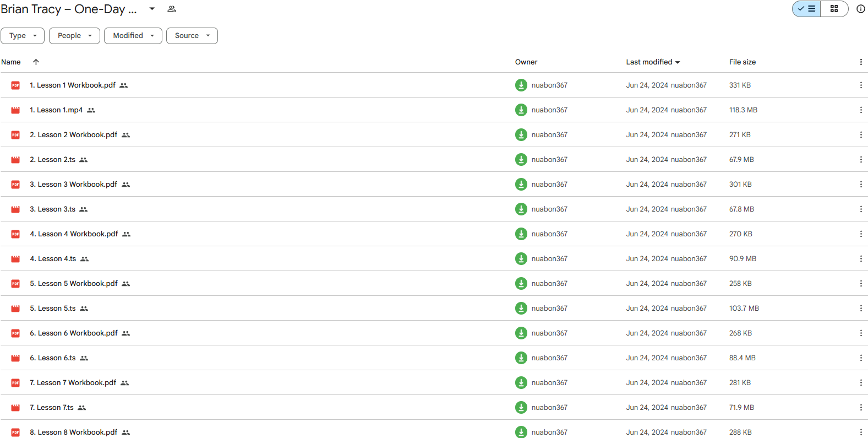The image size is (868, 438).
Task: Open column options menu in header
Action: point(861,62)
